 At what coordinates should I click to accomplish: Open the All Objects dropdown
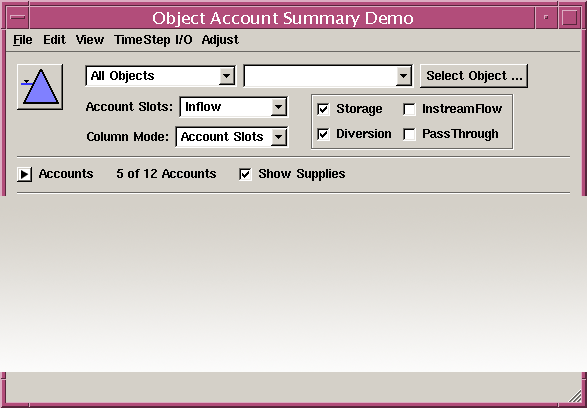pos(161,76)
